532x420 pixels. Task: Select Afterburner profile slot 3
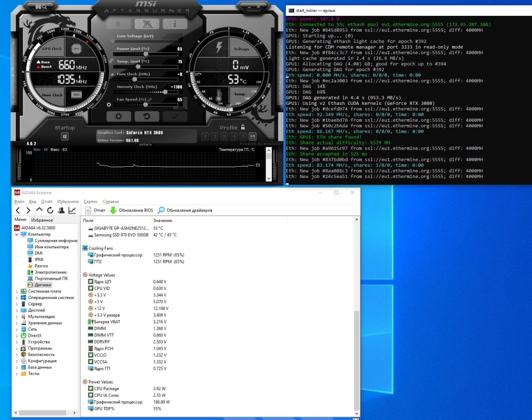(224, 136)
